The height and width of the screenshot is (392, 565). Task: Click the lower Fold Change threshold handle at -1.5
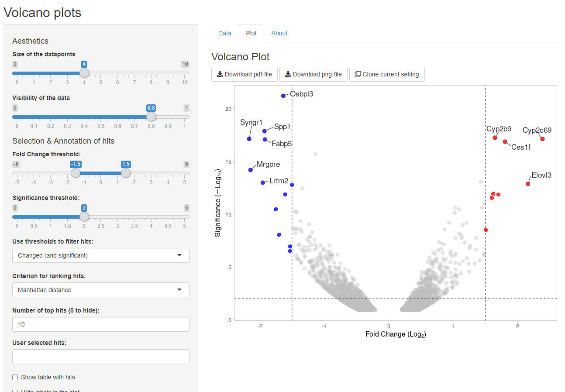[76, 173]
